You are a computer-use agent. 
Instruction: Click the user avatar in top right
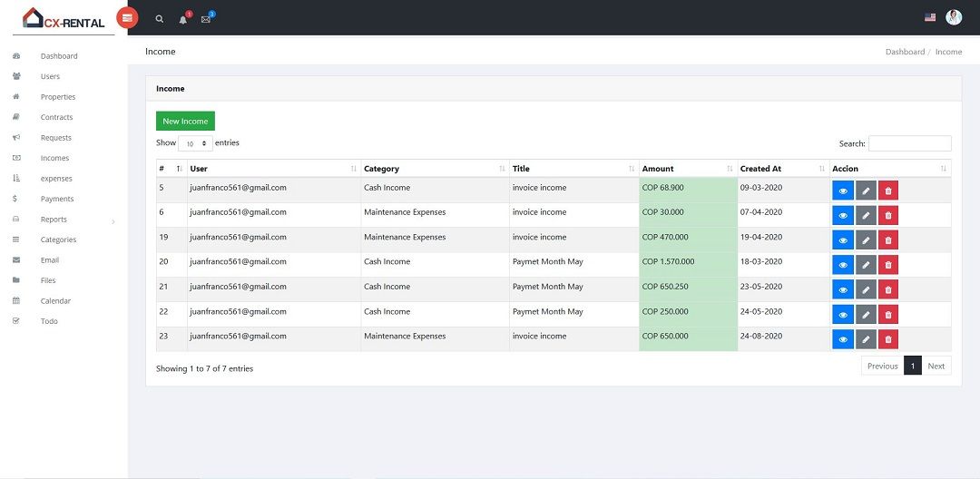click(x=954, y=17)
